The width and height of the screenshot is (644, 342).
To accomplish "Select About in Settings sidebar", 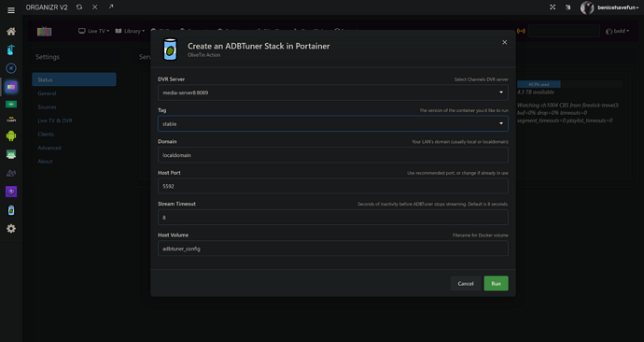I will [45, 161].
